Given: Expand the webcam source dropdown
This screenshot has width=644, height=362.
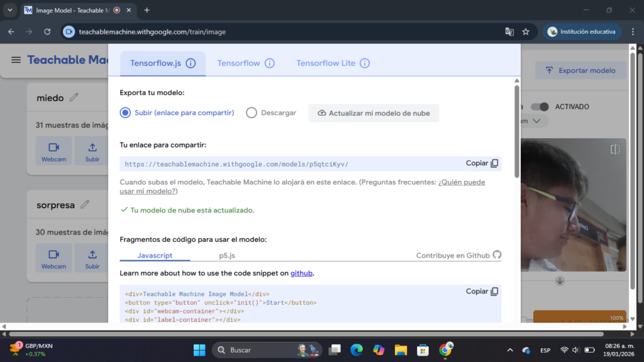Looking at the screenshot, I should tap(536, 121).
